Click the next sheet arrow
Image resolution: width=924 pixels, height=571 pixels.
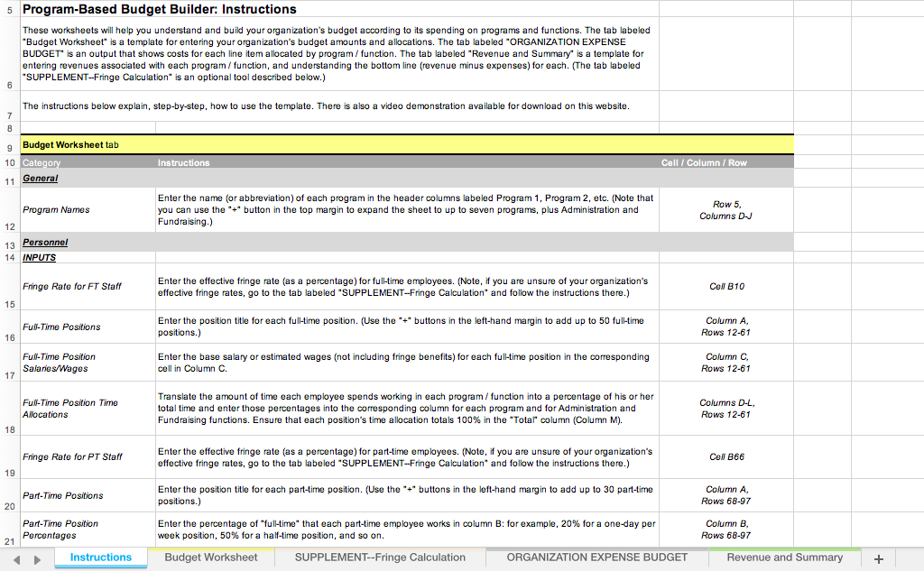[x=36, y=559]
